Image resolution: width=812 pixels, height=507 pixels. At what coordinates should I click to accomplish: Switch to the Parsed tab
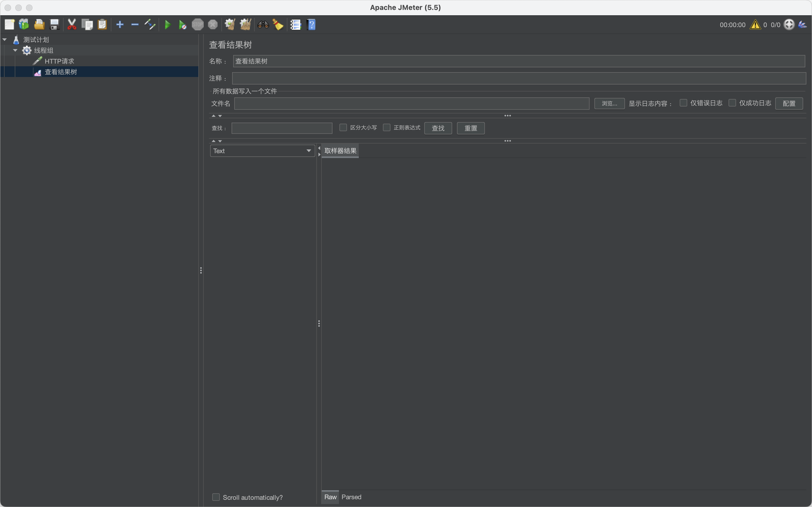tap(351, 497)
